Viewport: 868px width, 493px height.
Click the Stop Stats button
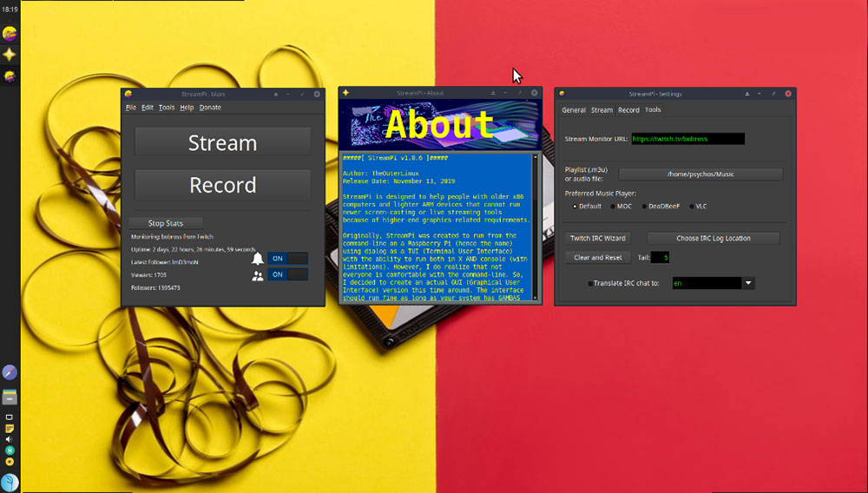(166, 223)
